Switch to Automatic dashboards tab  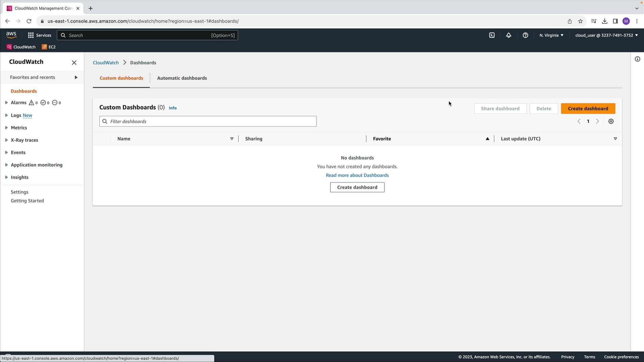point(182,78)
